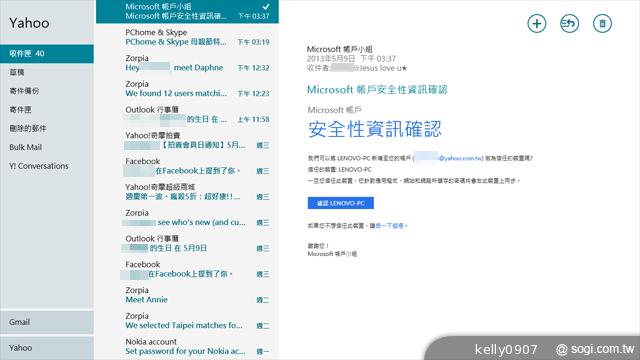Open Outlook 行事曆 email about 5月9日 birthday
Screen dimensions: 640x360
187,243
